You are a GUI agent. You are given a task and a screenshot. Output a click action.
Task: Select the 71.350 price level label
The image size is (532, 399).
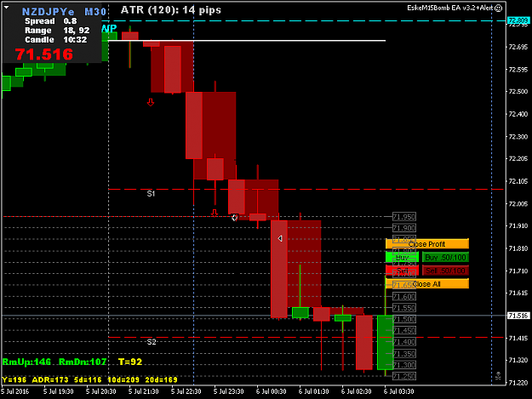(x=404, y=354)
